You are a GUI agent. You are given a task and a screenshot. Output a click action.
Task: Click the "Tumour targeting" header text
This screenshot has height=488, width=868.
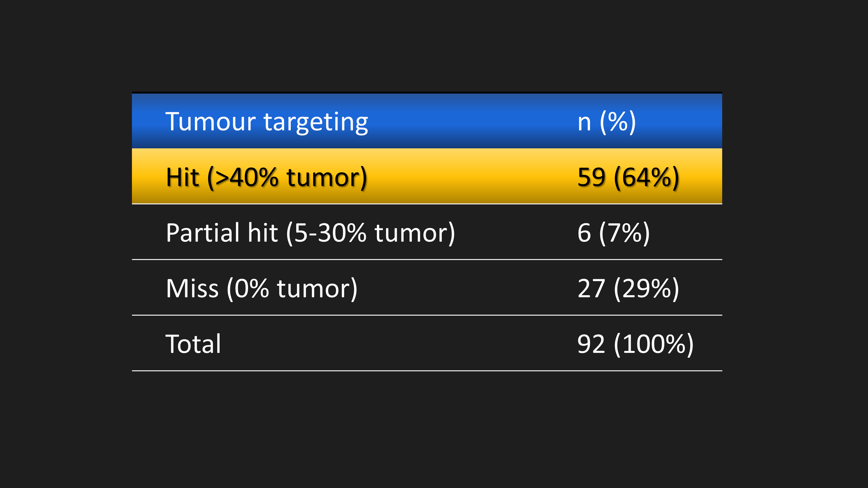[266, 122]
